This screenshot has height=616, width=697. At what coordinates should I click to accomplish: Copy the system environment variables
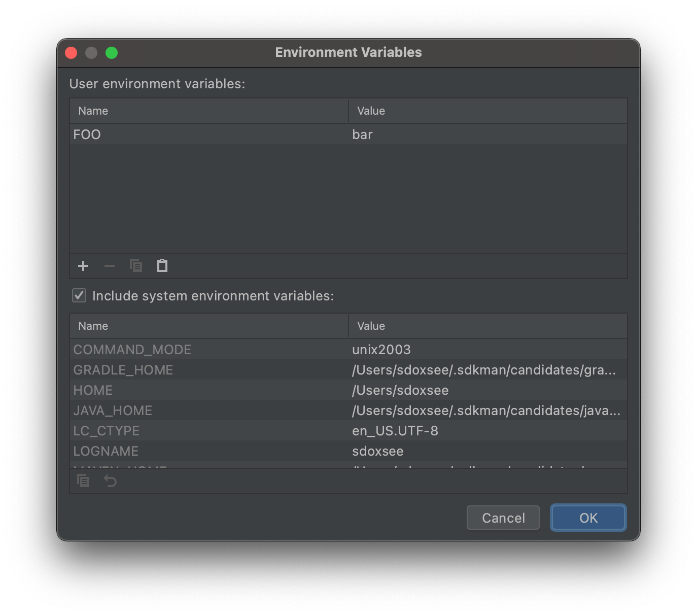(83, 480)
